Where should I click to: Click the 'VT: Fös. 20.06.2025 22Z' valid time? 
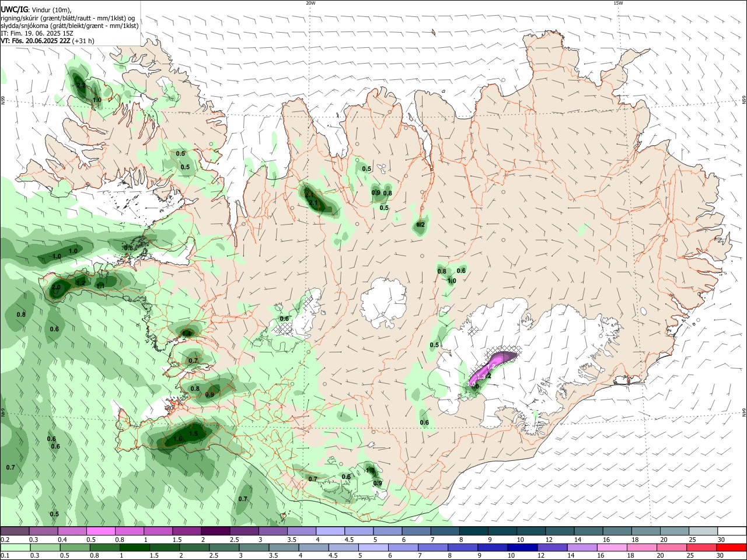click(36, 41)
